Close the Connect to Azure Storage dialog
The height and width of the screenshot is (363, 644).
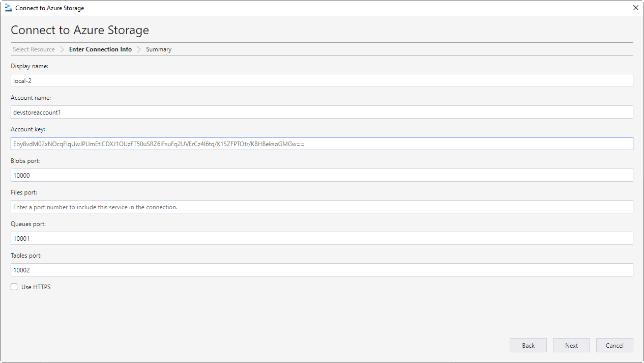[x=635, y=8]
